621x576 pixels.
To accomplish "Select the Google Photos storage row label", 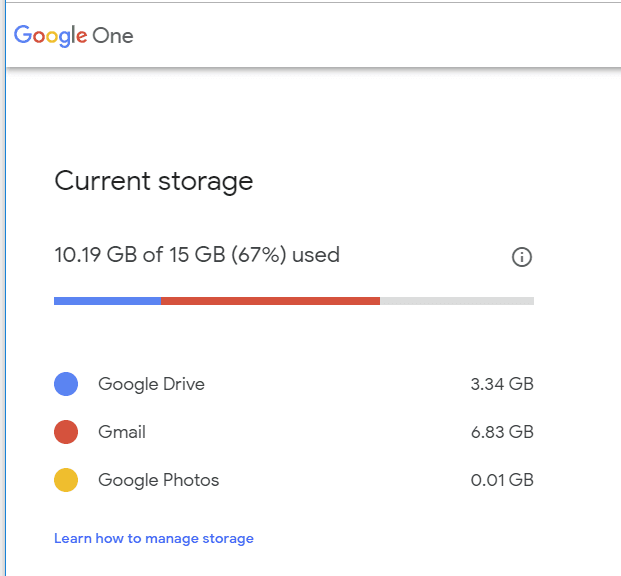I will (x=158, y=480).
